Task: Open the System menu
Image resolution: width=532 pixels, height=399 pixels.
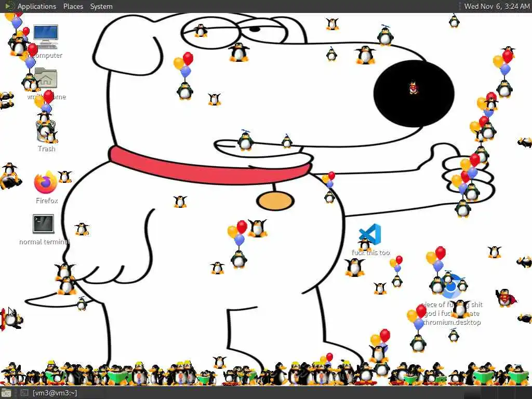Action: click(101, 6)
